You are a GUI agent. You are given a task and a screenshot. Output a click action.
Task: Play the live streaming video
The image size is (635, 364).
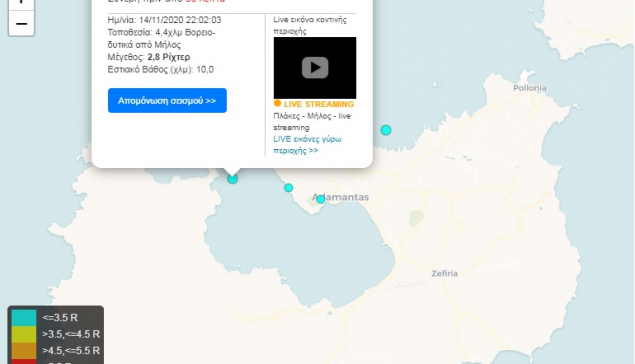point(315,68)
